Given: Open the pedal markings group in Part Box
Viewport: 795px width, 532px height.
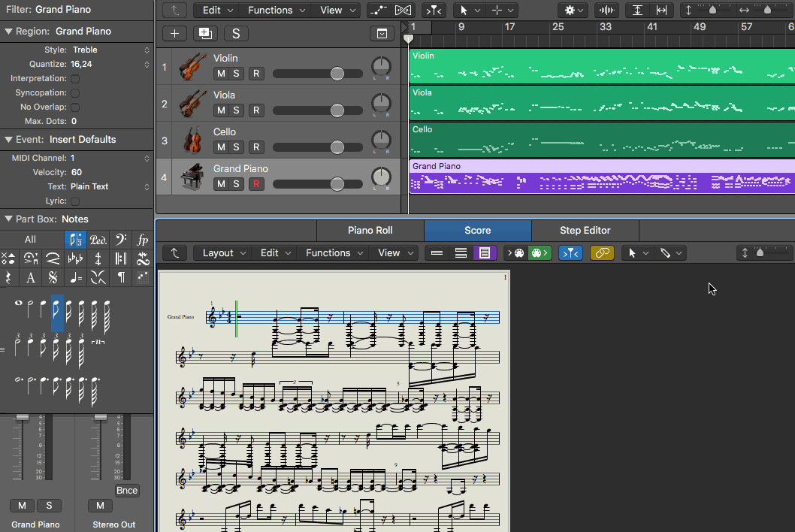Looking at the screenshot, I should (x=98, y=240).
